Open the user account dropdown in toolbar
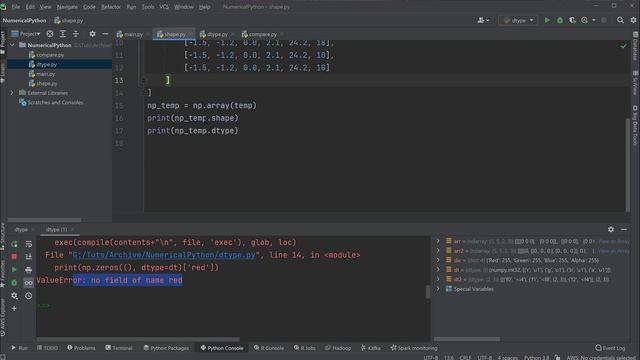This screenshot has width=640, height=360. [483, 20]
